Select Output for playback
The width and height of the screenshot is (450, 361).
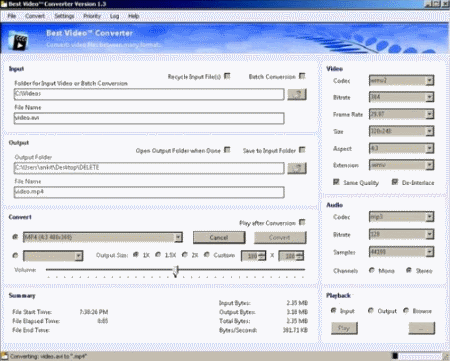click(371, 310)
